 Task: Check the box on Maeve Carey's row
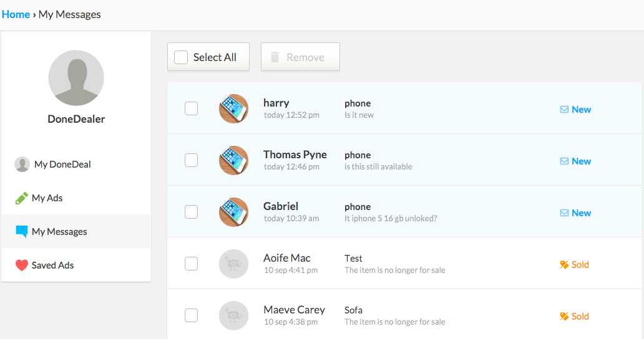pyautogui.click(x=191, y=315)
